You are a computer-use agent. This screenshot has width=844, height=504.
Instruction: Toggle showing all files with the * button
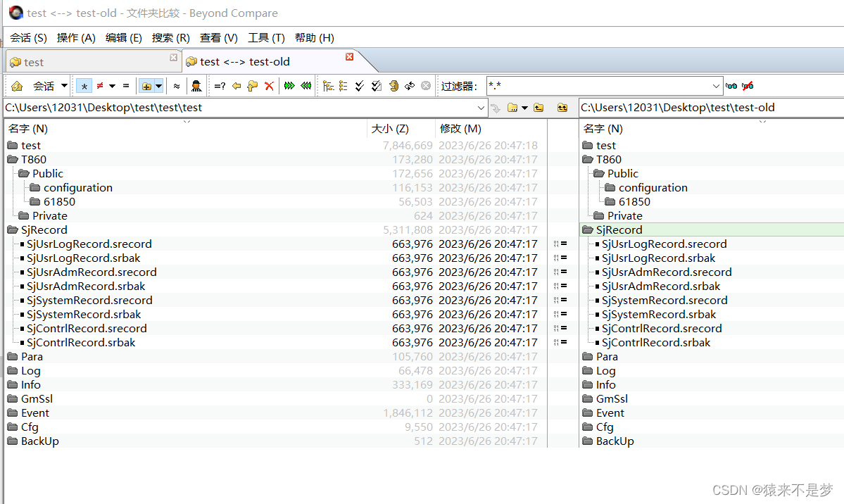point(83,85)
